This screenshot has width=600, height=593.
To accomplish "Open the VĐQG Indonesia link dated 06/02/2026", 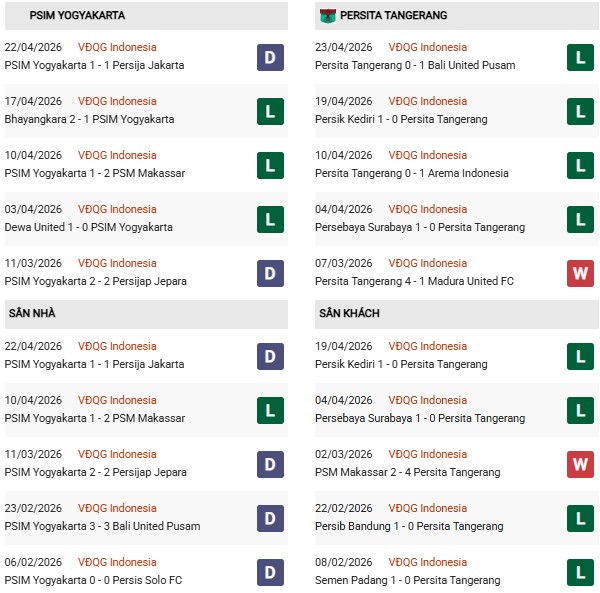I will coord(117,562).
